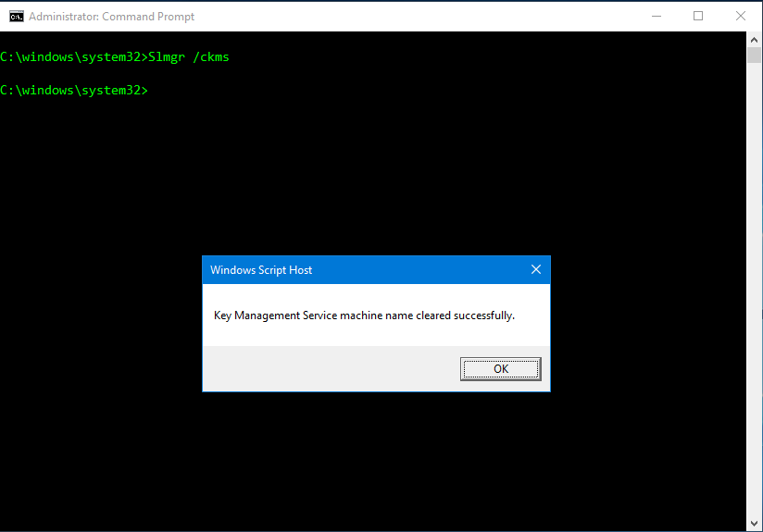
Task: Click the empty second prompt line in the console
Action: coord(278,91)
